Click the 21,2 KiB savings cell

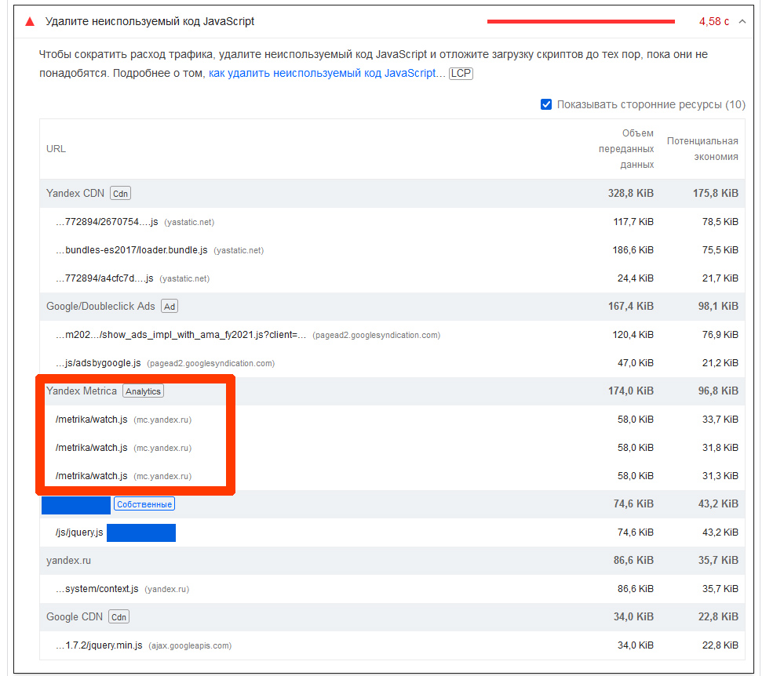720,363
